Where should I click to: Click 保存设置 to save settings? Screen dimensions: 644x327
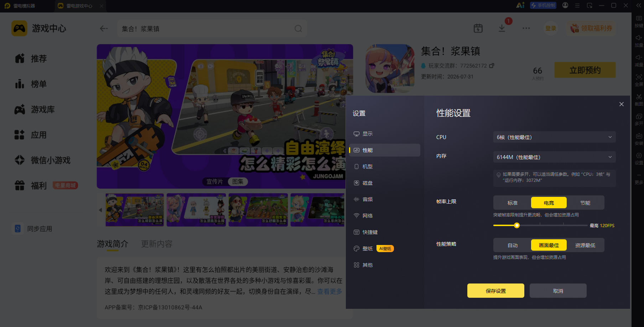(496, 291)
